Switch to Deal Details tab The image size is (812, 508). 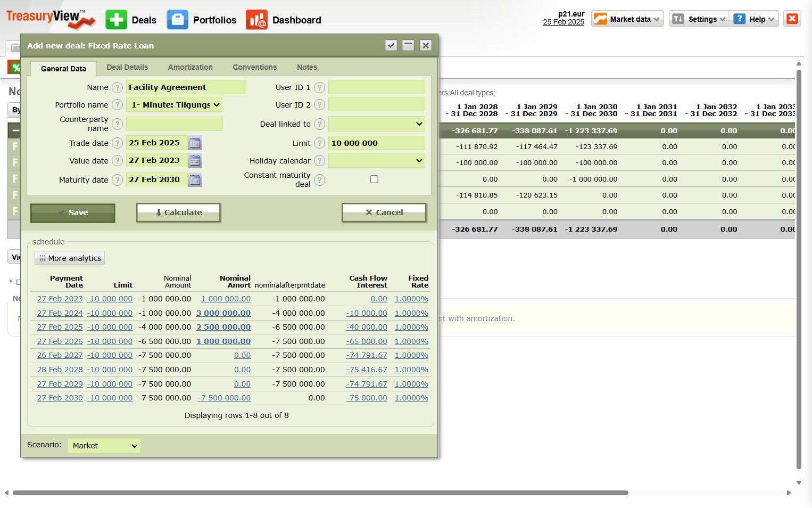coord(127,67)
